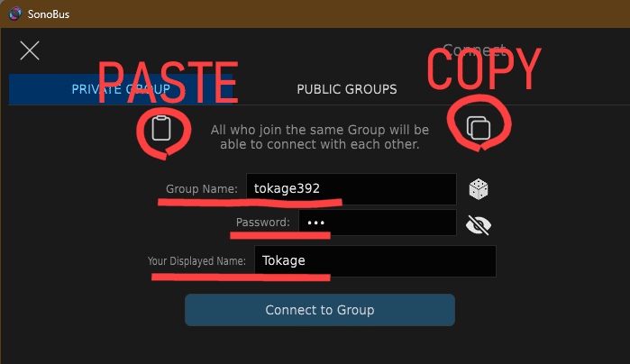This screenshot has width=630, height=364.
Task: Click the paste-from-clipboard icon
Action: tap(161, 128)
